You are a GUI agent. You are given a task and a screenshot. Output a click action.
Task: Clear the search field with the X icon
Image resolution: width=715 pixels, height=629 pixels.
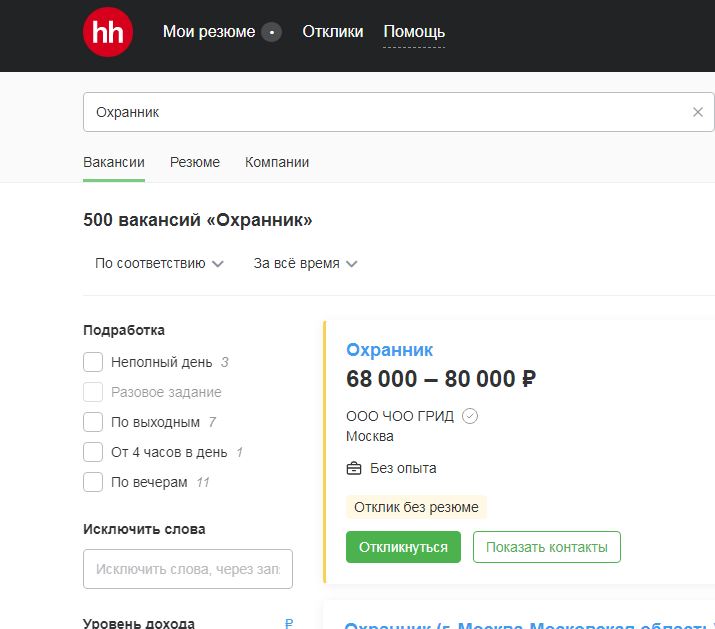pos(698,112)
